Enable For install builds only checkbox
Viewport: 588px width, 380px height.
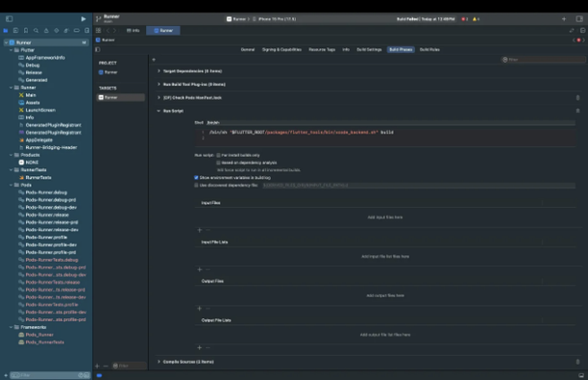point(218,155)
